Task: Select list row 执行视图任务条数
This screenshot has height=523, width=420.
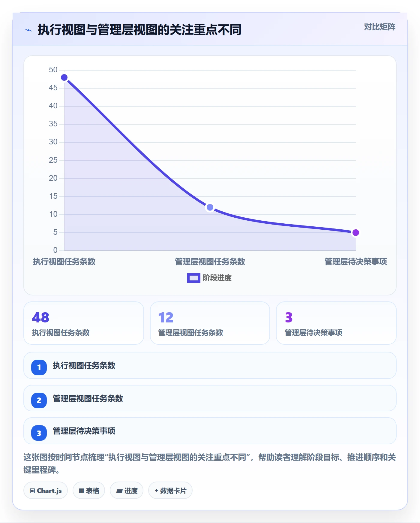Action: (x=210, y=365)
